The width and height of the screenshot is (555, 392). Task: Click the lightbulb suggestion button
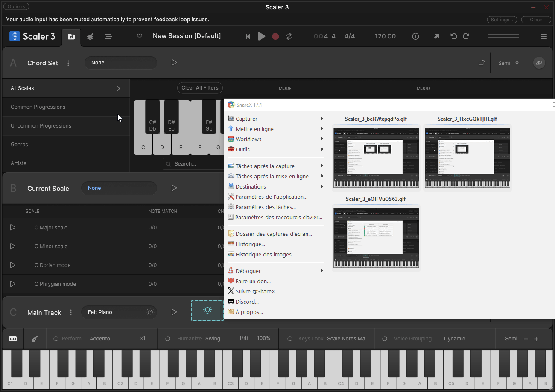pyautogui.click(x=207, y=311)
